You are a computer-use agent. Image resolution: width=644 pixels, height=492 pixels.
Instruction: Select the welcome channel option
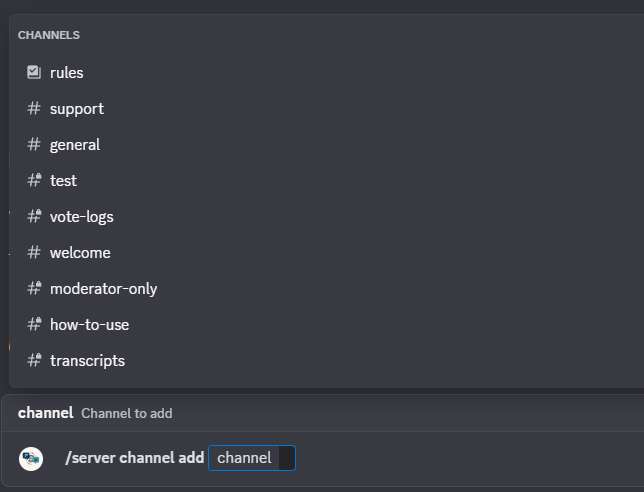pyautogui.click(x=80, y=252)
